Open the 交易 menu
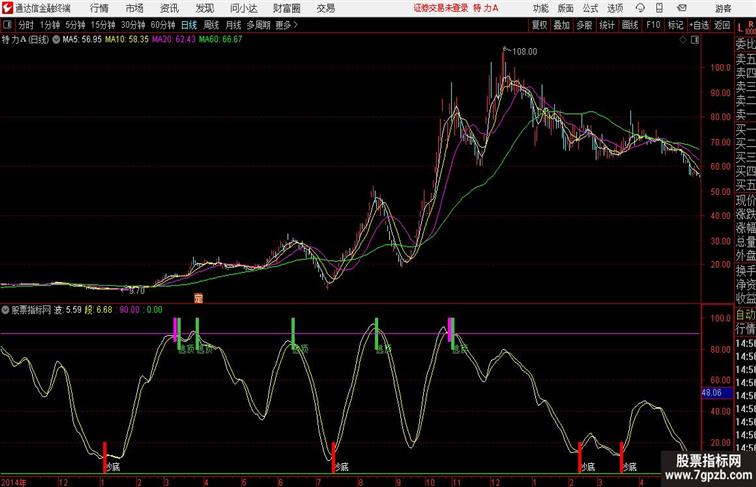756x487 pixels. coord(326,8)
